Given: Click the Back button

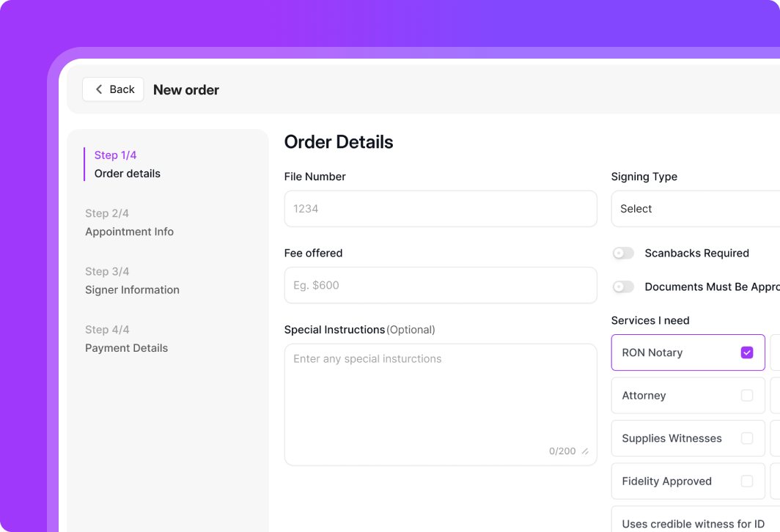Looking at the screenshot, I should [113, 89].
